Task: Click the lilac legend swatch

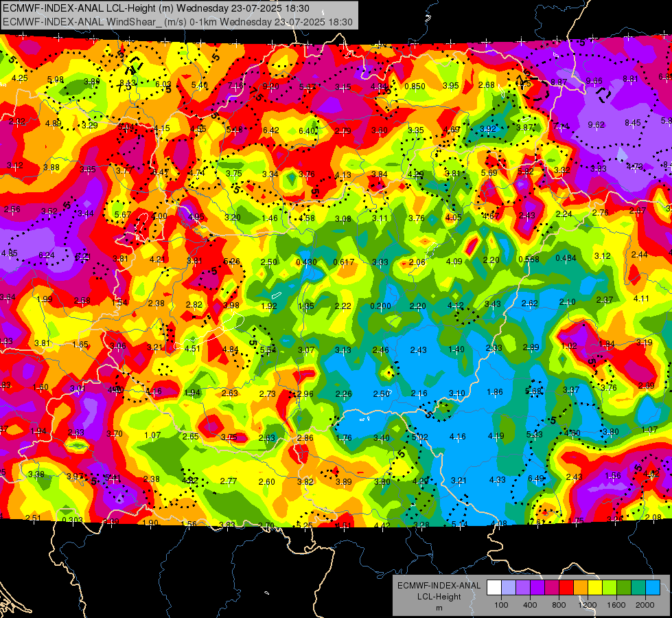Action: (523, 588)
